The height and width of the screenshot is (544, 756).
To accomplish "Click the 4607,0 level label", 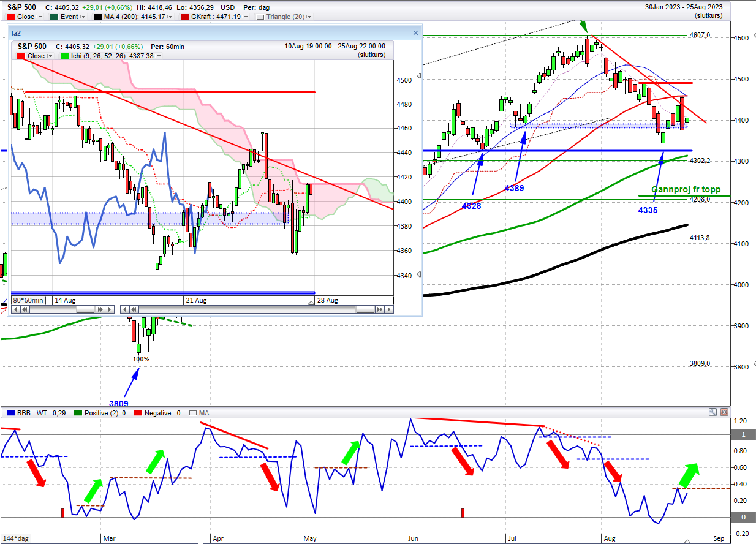I will tap(700, 36).
